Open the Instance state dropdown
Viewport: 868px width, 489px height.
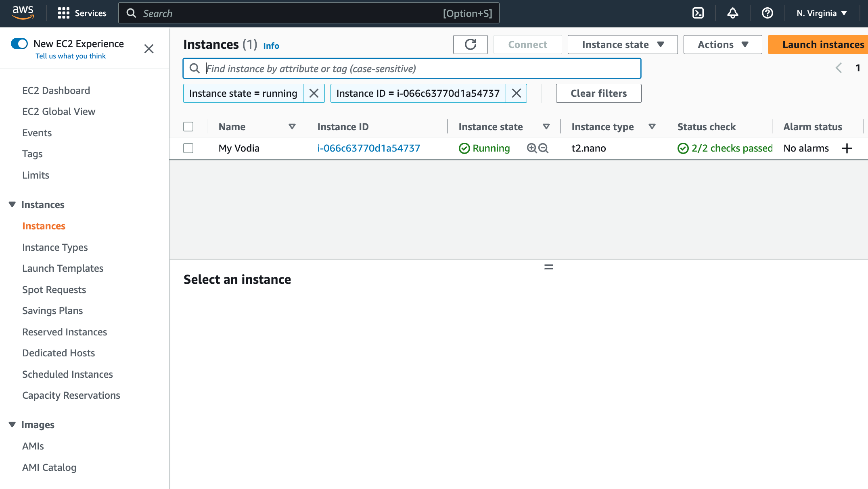click(622, 44)
